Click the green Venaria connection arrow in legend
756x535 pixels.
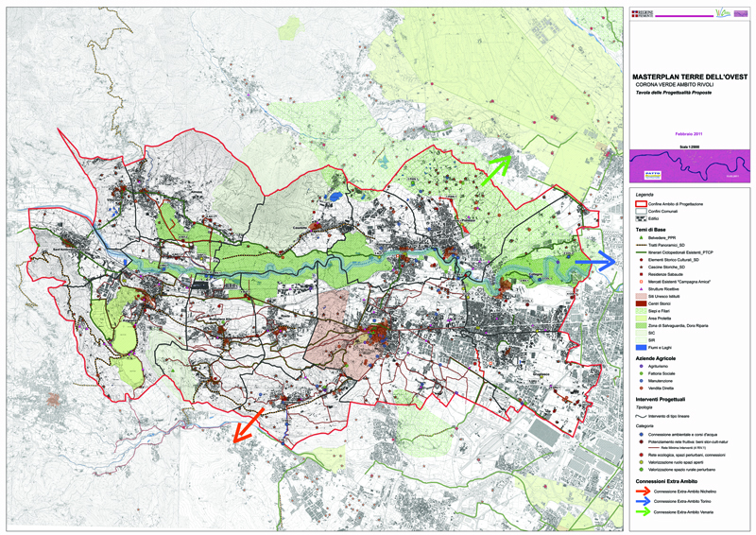(644, 512)
